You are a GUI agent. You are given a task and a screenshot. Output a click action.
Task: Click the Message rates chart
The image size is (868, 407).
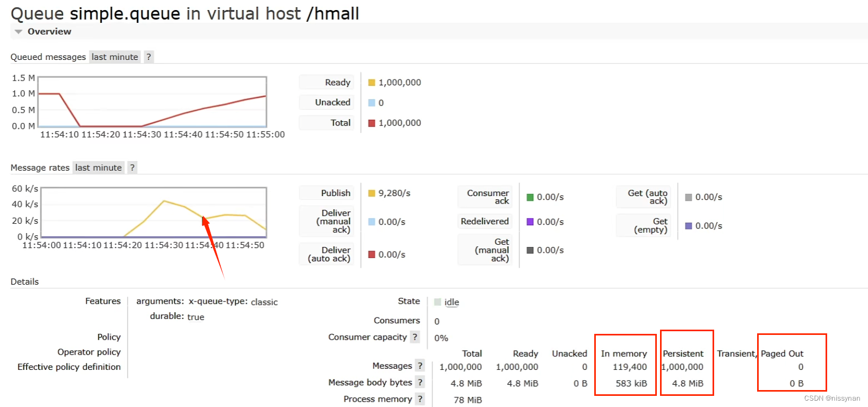coord(154,212)
